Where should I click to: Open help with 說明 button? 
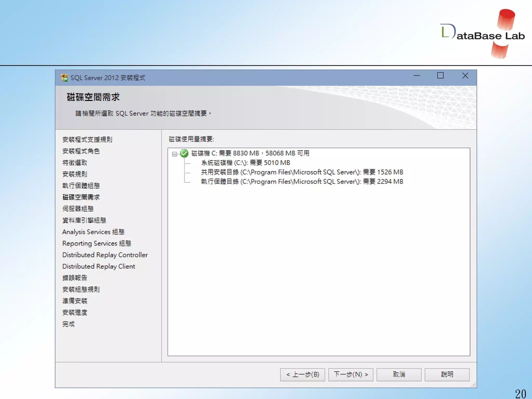point(447,375)
